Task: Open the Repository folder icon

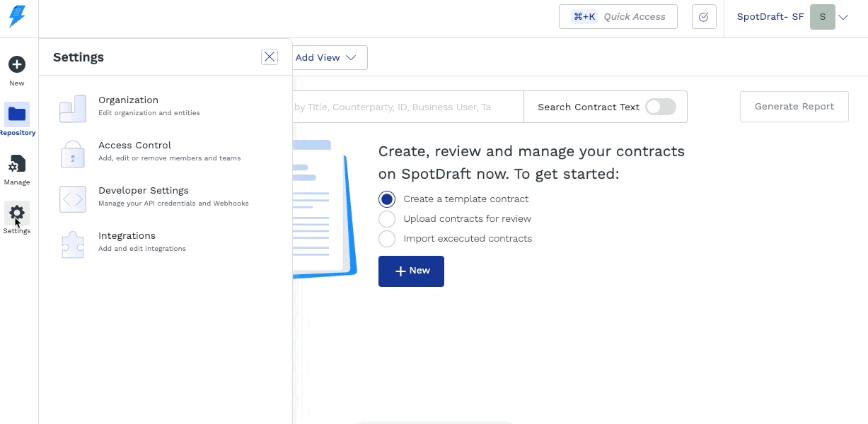Action: coord(17,114)
